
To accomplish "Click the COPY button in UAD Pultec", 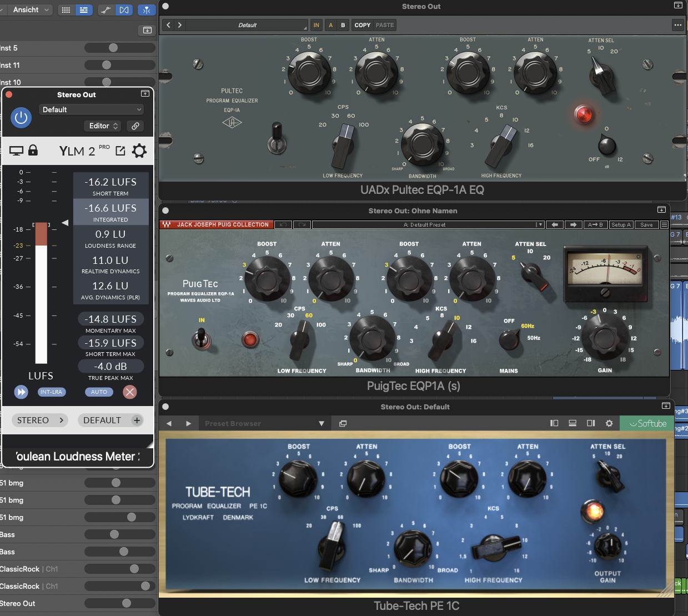I will [x=362, y=25].
